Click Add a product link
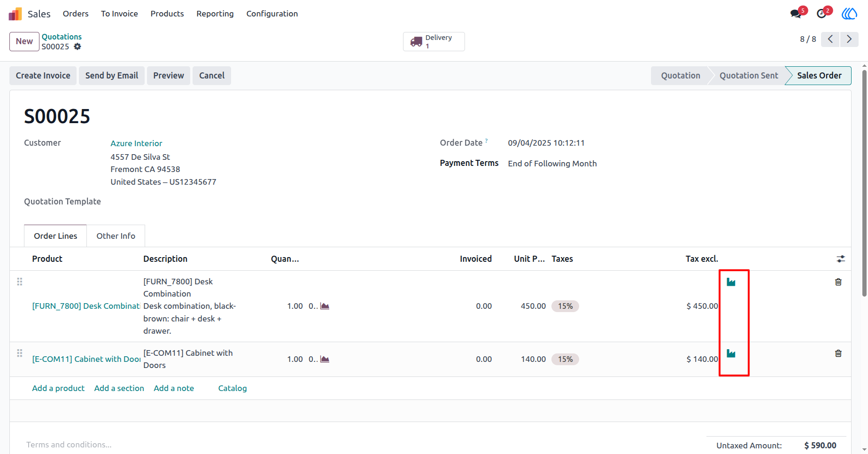Screen dimensions: 868x454 (x=58, y=388)
